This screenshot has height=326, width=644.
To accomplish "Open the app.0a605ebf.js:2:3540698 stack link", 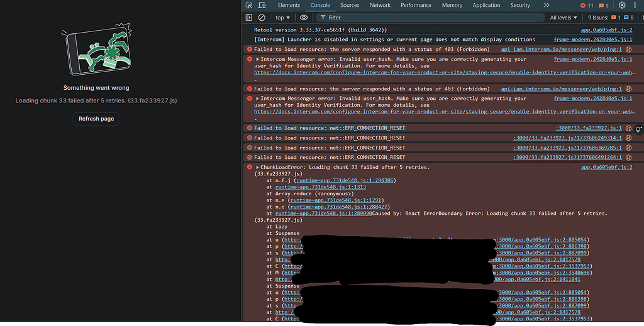I will [x=542, y=273].
